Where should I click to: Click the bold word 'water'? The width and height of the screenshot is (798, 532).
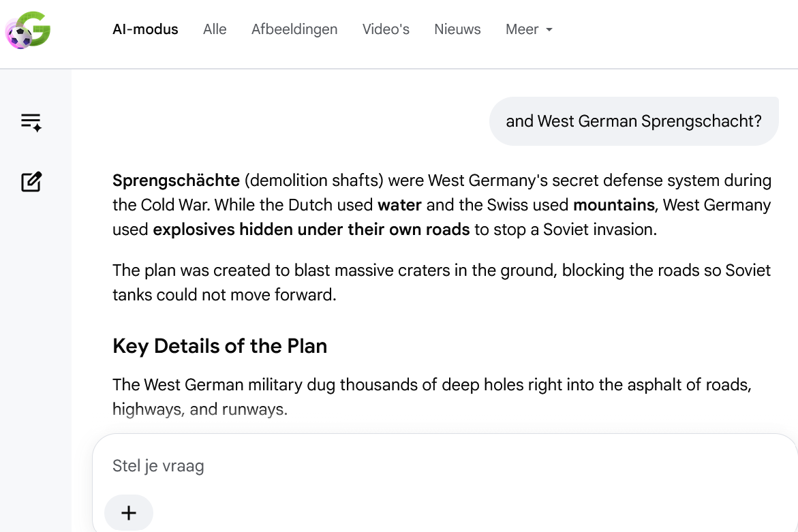pos(399,205)
